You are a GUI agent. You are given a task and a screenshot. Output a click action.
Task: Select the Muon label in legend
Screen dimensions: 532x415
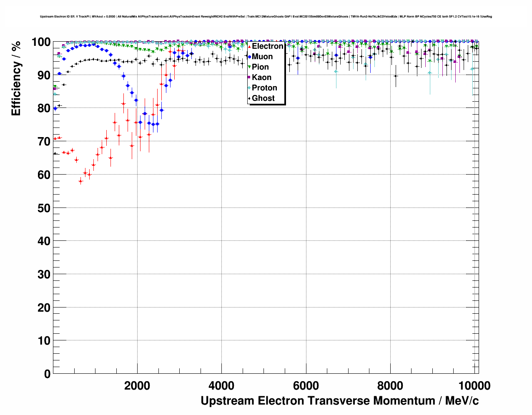coord(262,57)
